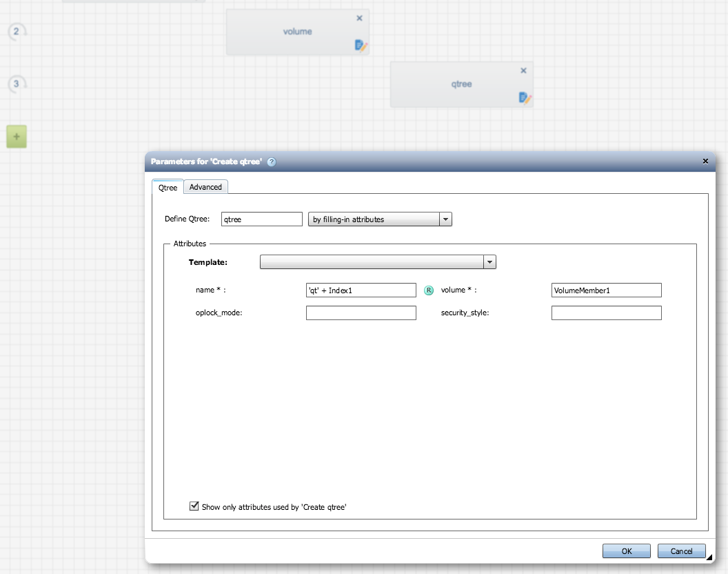Image resolution: width=728 pixels, height=574 pixels.
Task: Close the 'Create qtree' parameters dialog
Action: pos(705,161)
